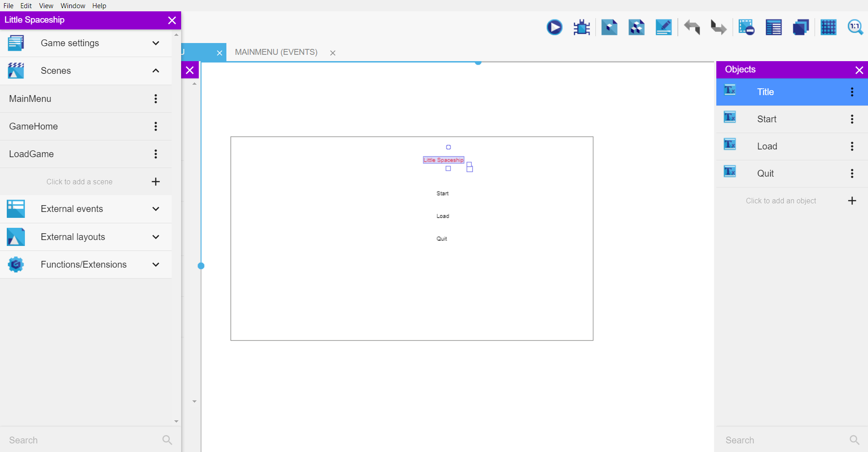868x452 pixels.
Task: Open the object groups editor icon
Action: [636, 28]
